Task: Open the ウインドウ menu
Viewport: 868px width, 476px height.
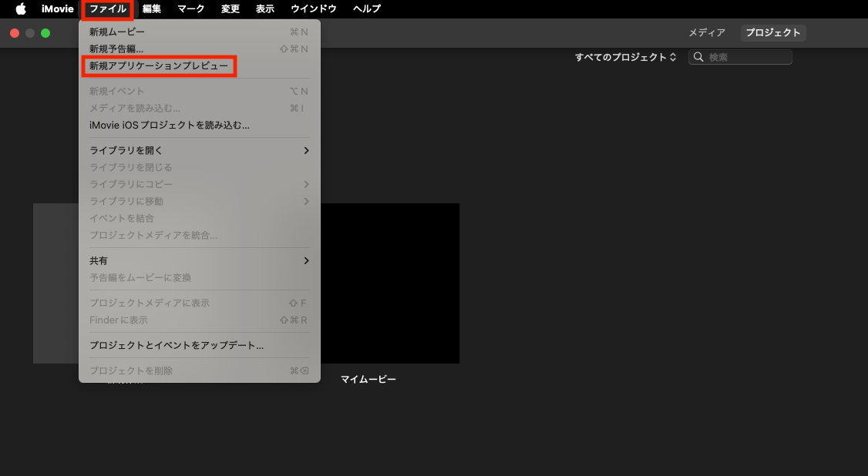Action: point(314,8)
